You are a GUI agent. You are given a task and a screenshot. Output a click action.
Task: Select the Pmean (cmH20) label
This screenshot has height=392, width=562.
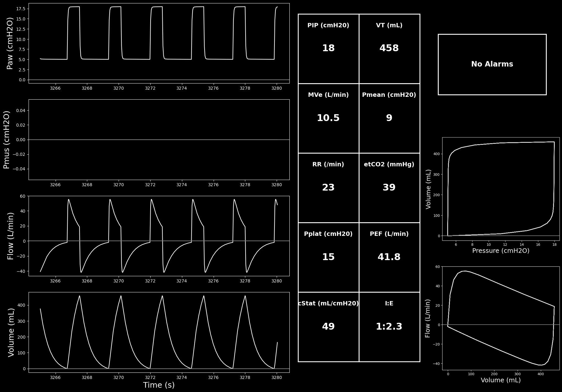[x=389, y=95]
